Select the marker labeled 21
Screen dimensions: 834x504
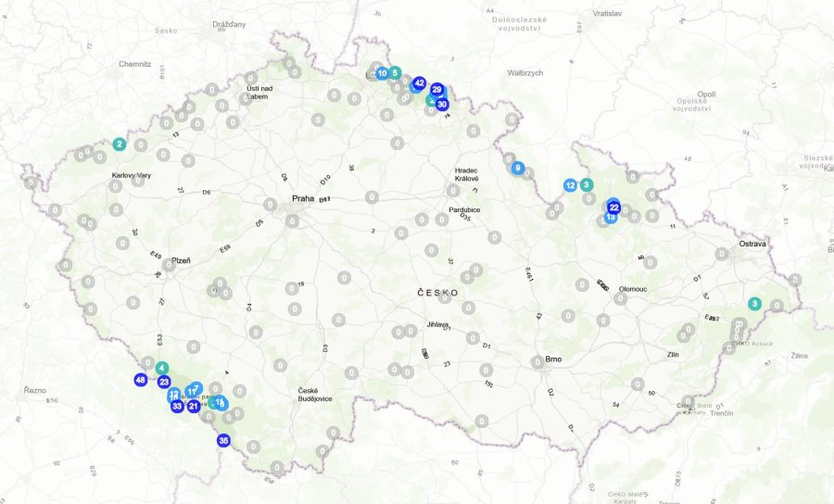pyautogui.click(x=194, y=406)
